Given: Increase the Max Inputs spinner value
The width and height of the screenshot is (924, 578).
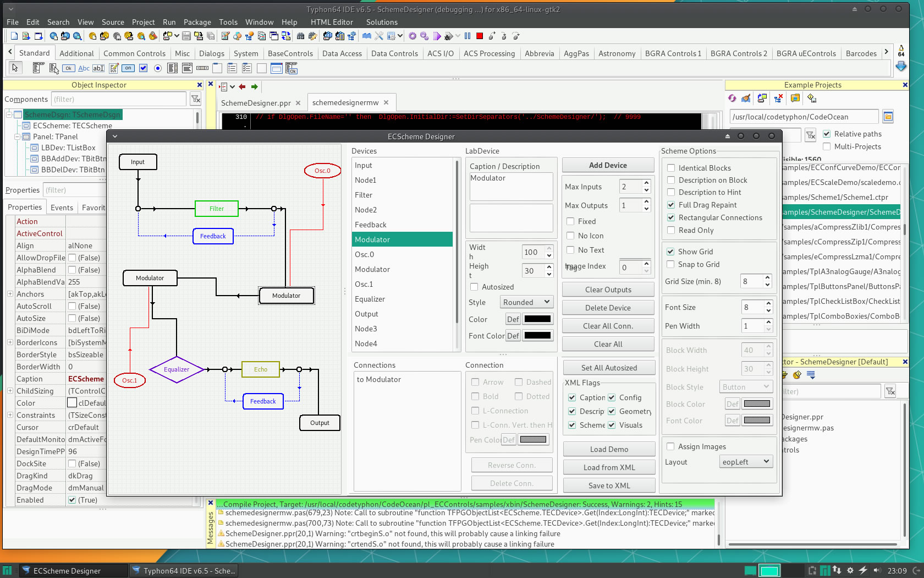Looking at the screenshot, I should tap(647, 183).
